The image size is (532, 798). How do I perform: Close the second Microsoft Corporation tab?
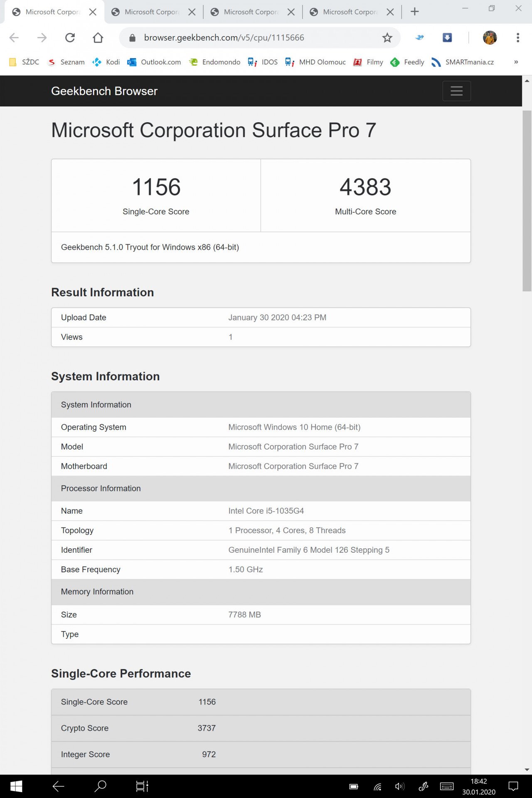pos(192,12)
